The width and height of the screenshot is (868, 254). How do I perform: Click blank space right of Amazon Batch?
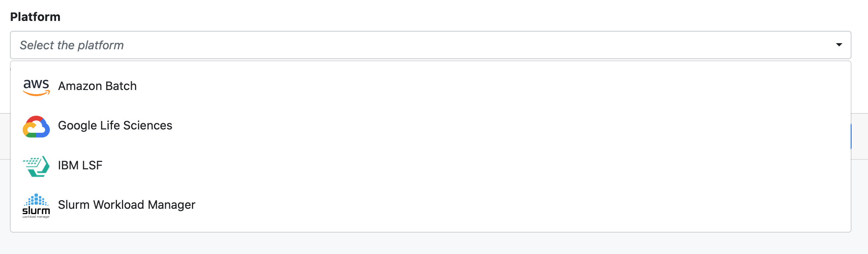(x=494, y=86)
